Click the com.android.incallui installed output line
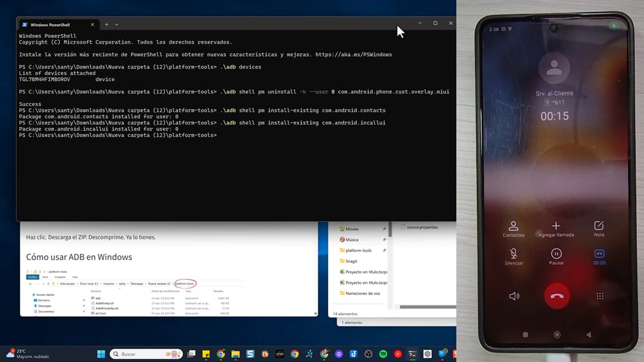Image resolution: width=644 pixels, height=362 pixels. pos(98,129)
